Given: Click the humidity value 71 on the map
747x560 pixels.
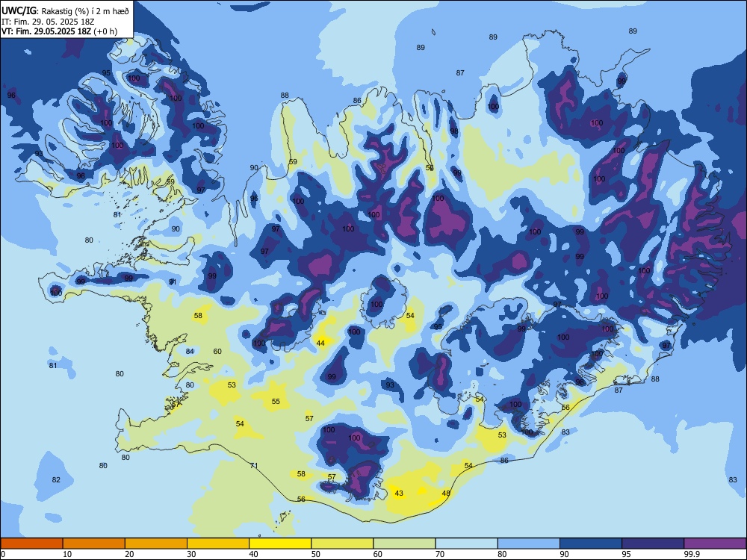Looking at the screenshot, I should (254, 465).
